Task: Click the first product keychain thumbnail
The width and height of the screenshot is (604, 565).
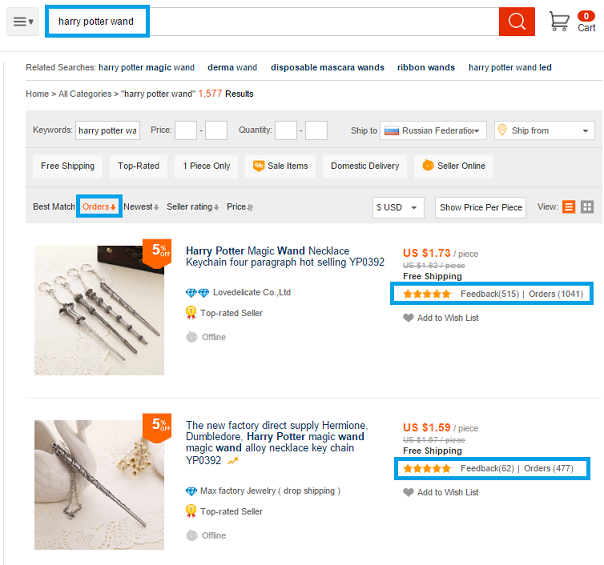Action: [99, 310]
